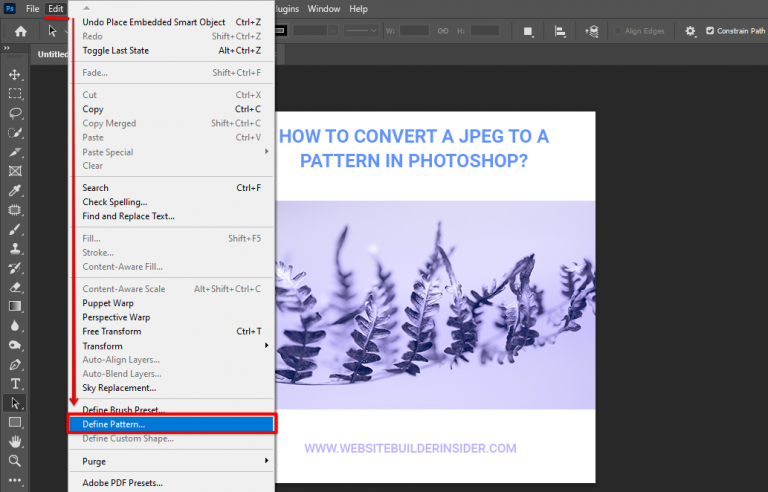768x492 pixels.
Task: Choose Define Pattern from Edit menu
Action: [171, 424]
